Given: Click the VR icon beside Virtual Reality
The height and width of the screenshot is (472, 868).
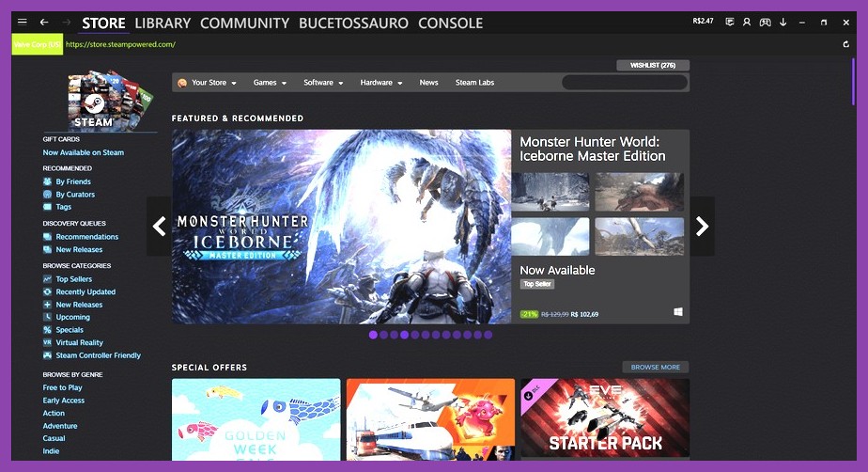Looking at the screenshot, I should (x=48, y=342).
